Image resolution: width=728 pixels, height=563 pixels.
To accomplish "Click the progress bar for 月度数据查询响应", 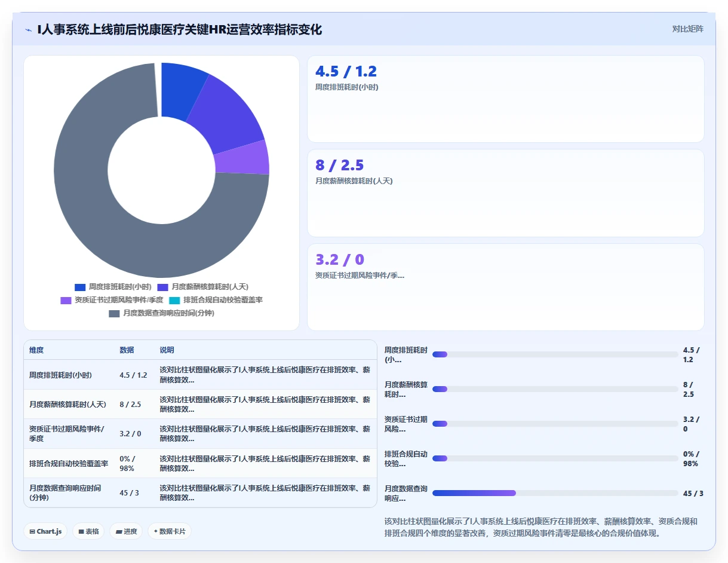I will [x=555, y=493].
